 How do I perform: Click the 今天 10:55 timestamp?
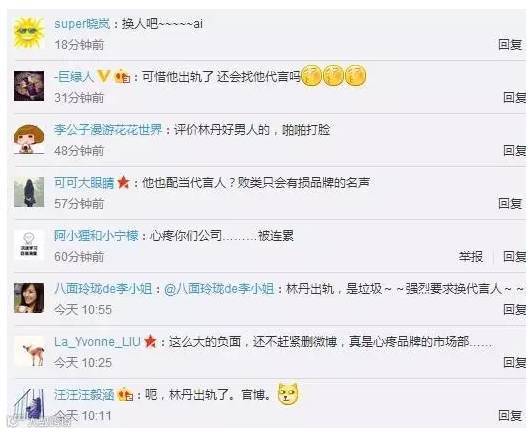pos(83,309)
